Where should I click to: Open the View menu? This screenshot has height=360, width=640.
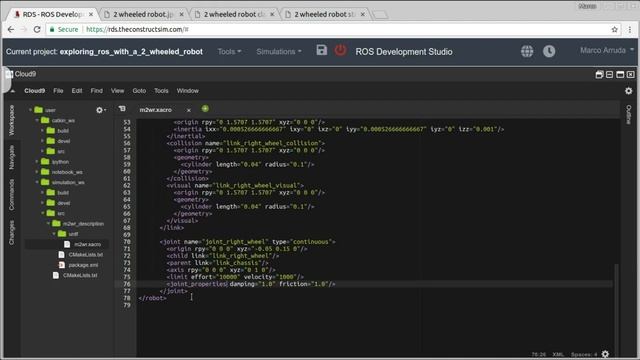pos(118,91)
